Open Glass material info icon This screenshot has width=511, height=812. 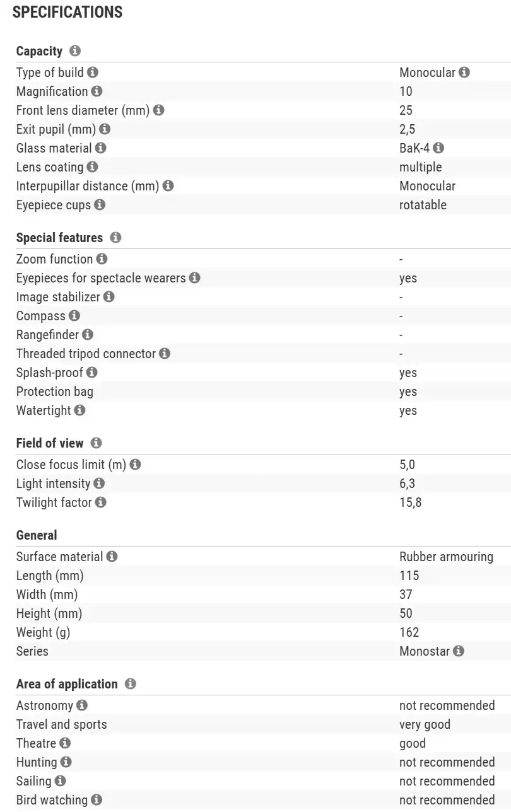pyautogui.click(x=101, y=148)
